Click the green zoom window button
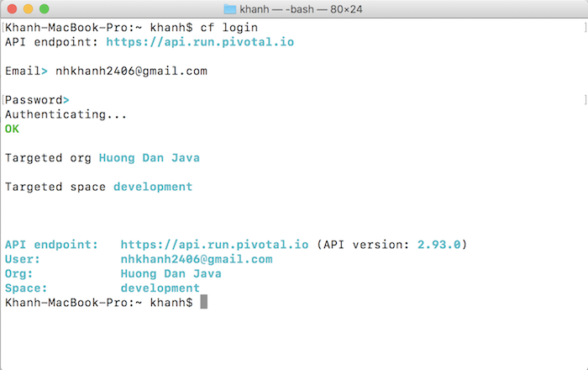The width and height of the screenshot is (588, 370). coord(45,8)
